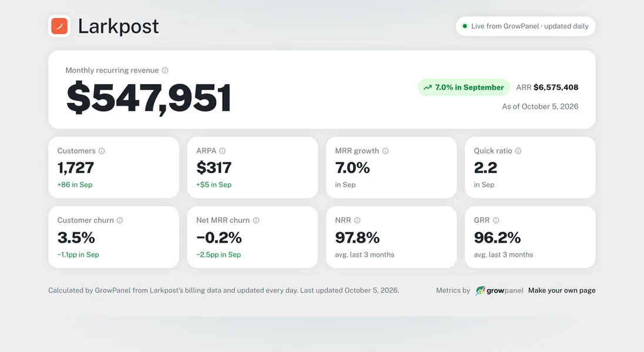Select the 3.5% customer churn value
Image resolution: width=644 pixels, height=352 pixels.
click(76, 237)
